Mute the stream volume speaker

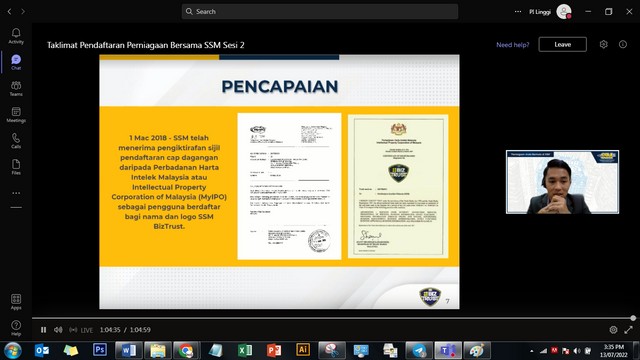pyautogui.click(x=58, y=330)
